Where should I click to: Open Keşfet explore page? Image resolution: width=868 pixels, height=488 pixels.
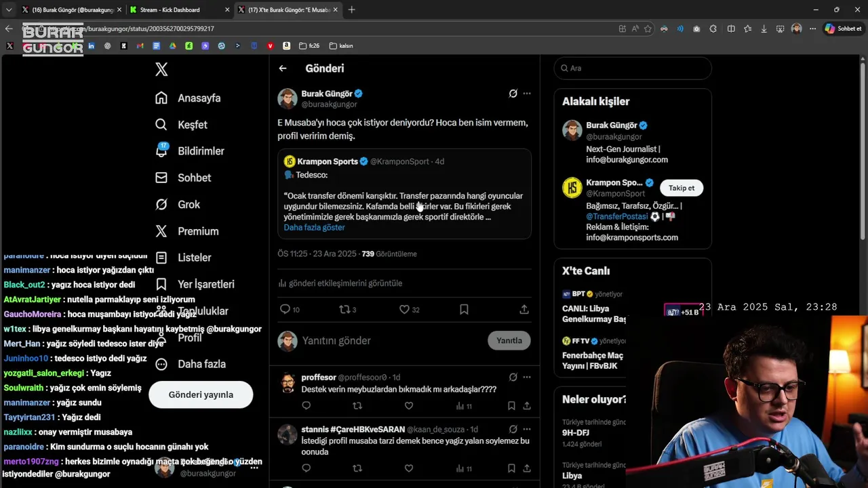pos(181,125)
